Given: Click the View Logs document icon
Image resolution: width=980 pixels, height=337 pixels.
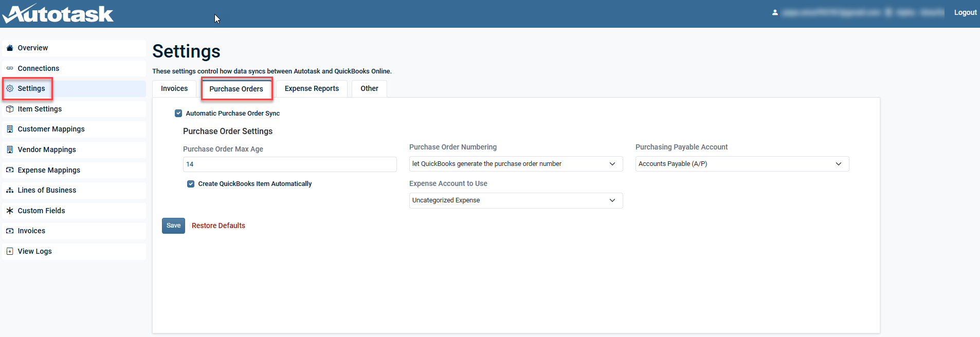Looking at the screenshot, I should pyautogui.click(x=10, y=251).
